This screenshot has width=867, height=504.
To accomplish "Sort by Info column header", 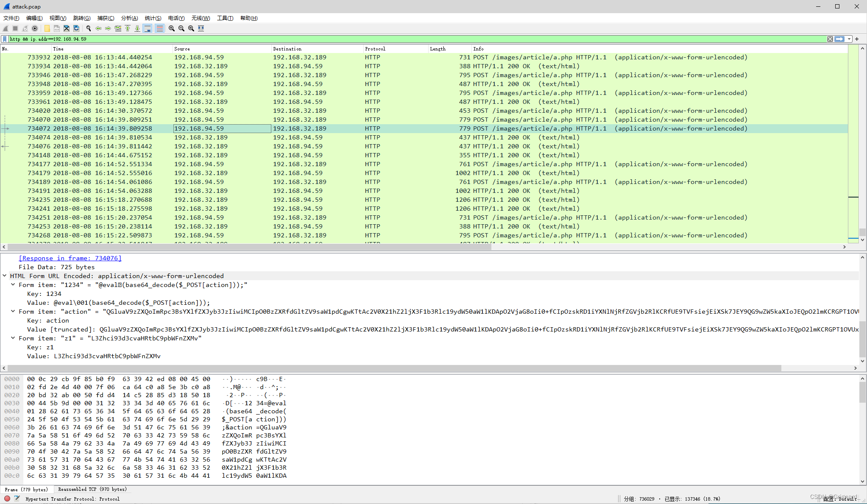I will point(660,49).
